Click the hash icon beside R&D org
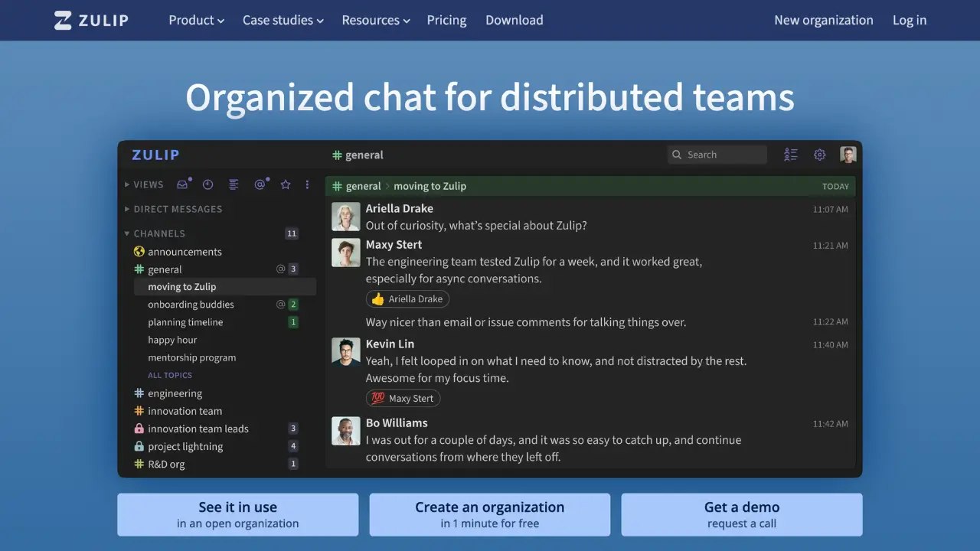 pos(139,464)
